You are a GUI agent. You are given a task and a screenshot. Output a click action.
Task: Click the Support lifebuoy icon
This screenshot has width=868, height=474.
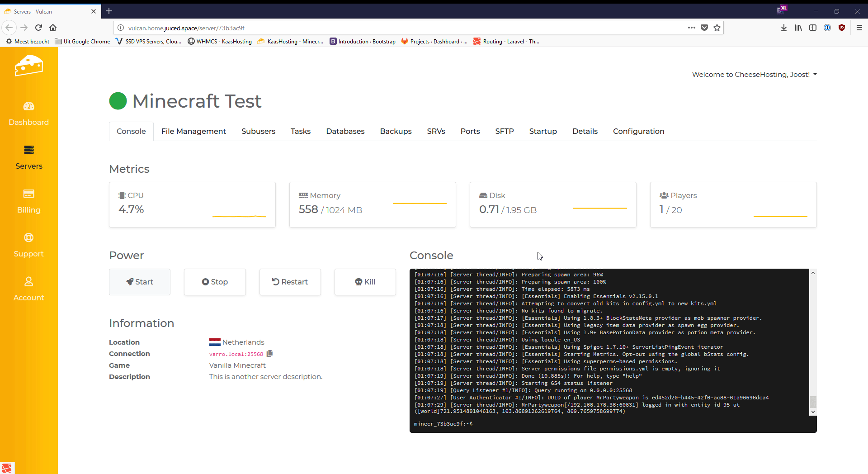click(x=28, y=238)
